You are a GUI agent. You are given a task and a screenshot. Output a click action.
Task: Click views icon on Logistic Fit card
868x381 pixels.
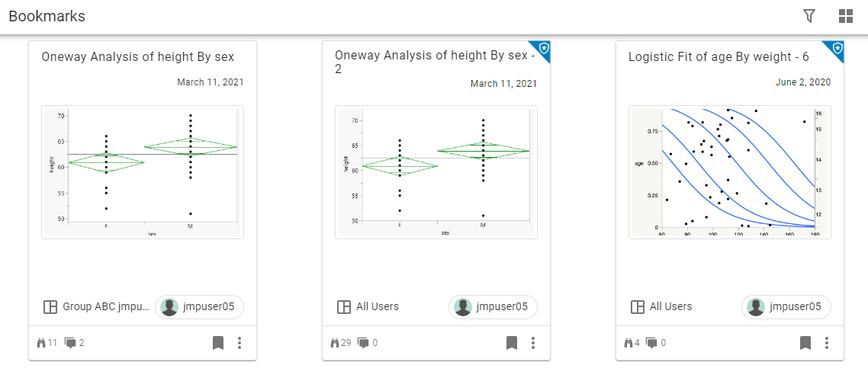628,343
